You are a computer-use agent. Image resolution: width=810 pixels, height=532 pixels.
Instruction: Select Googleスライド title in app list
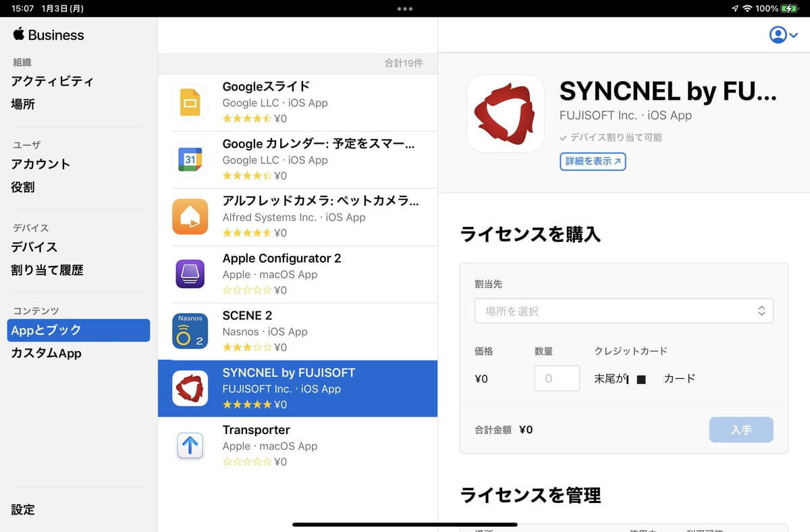[x=266, y=86]
